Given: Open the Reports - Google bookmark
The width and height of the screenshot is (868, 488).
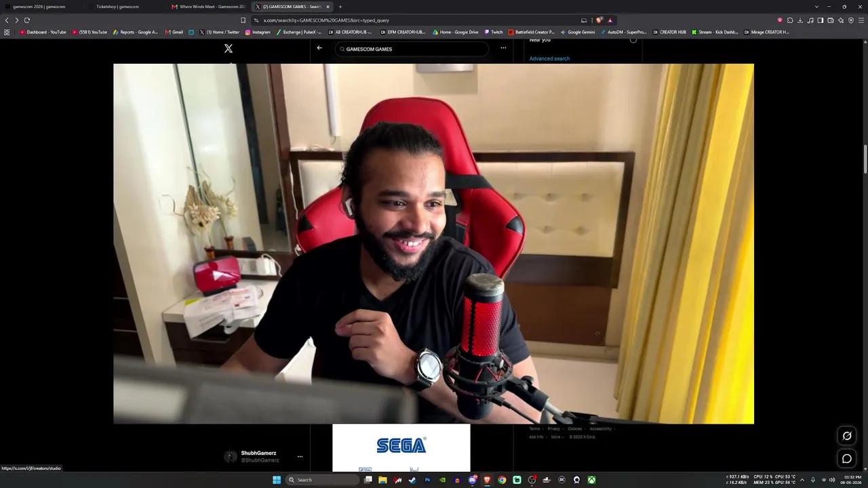Looking at the screenshot, I should pyautogui.click(x=136, y=32).
